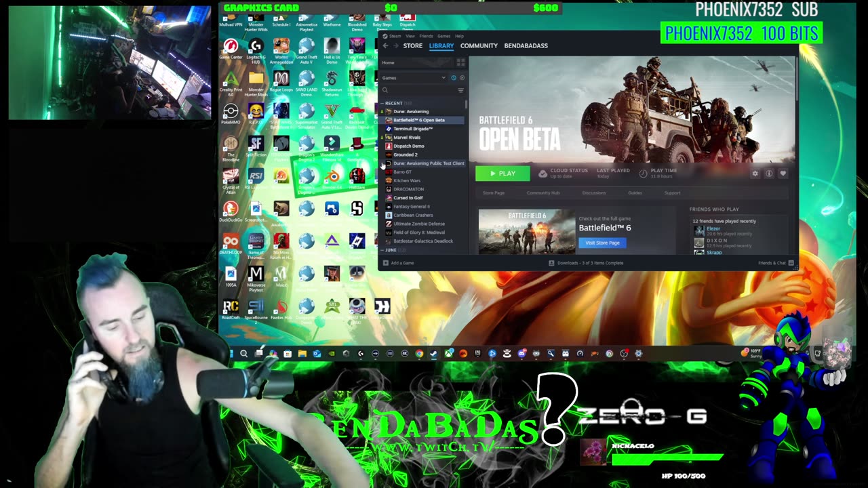
Task: Select Cursed to Golf in the library
Action: click(408, 198)
